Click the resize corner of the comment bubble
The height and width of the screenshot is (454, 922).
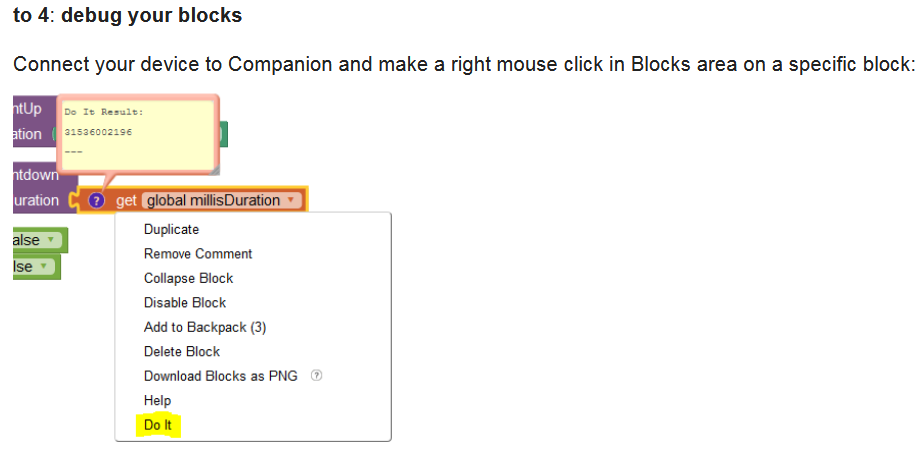coord(215,170)
